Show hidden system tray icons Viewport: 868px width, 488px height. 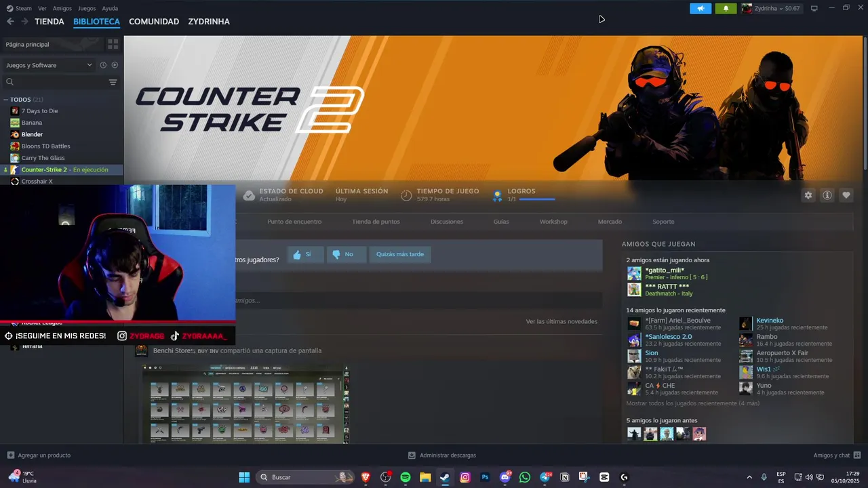pos(749,477)
